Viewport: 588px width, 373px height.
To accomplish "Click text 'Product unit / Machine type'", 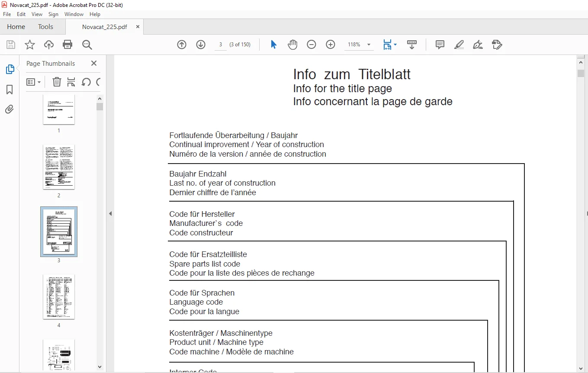I will coord(216,342).
